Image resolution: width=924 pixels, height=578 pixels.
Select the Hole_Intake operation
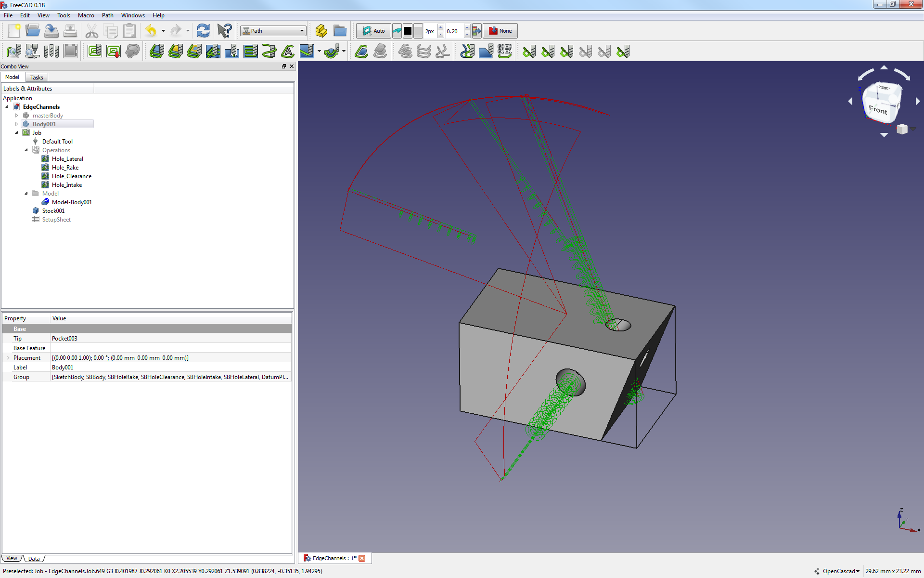pyautogui.click(x=67, y=185)
